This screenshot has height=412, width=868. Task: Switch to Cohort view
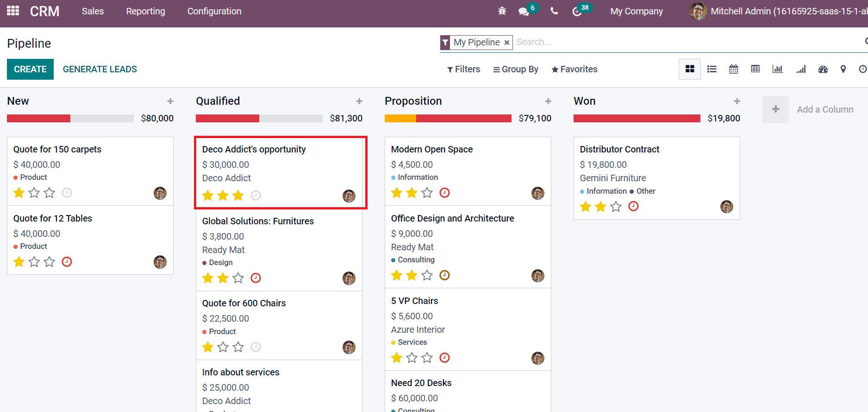coord(801,69)
